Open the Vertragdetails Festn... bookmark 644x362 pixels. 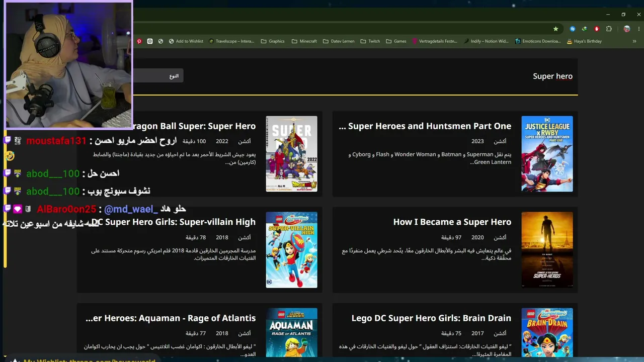click(435, 41)
